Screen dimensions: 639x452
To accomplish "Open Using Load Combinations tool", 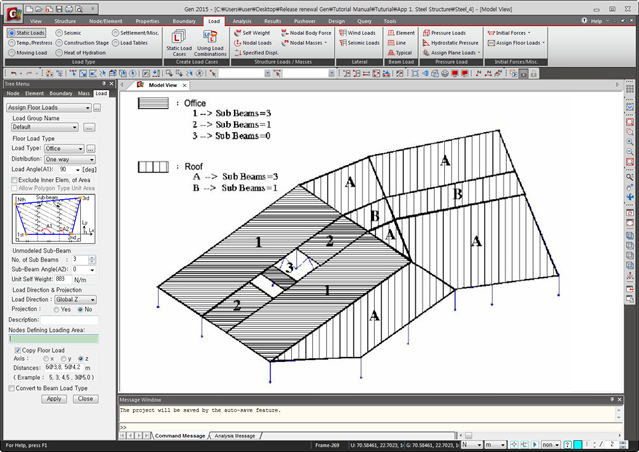I will coord(210,43).
